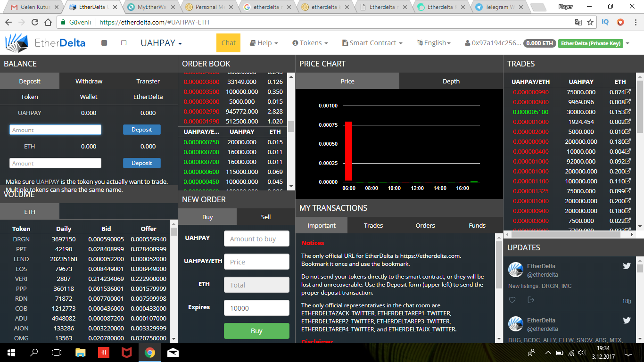Open the Chat button
The image size is (644, 362).
(x=228, y=43)
